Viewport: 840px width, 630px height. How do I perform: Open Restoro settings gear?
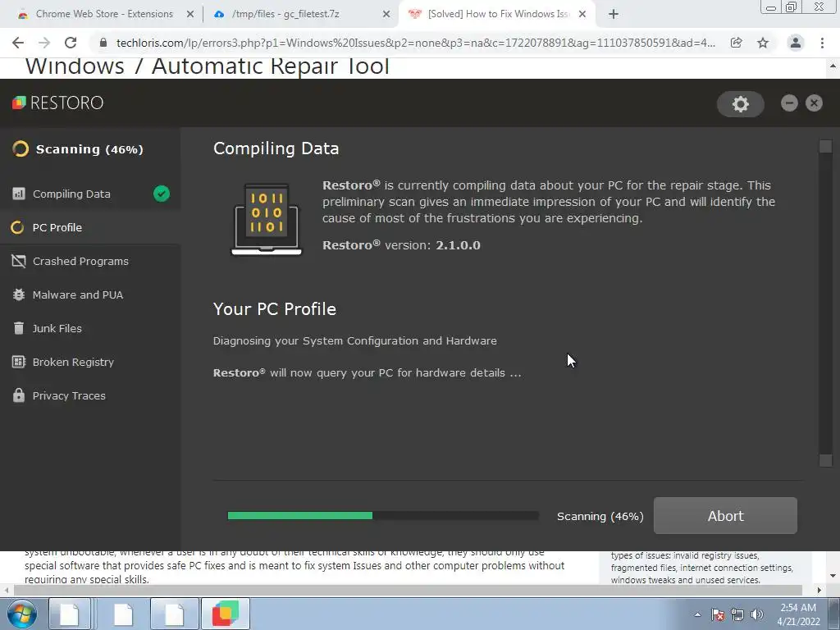[x=741, y=104]
